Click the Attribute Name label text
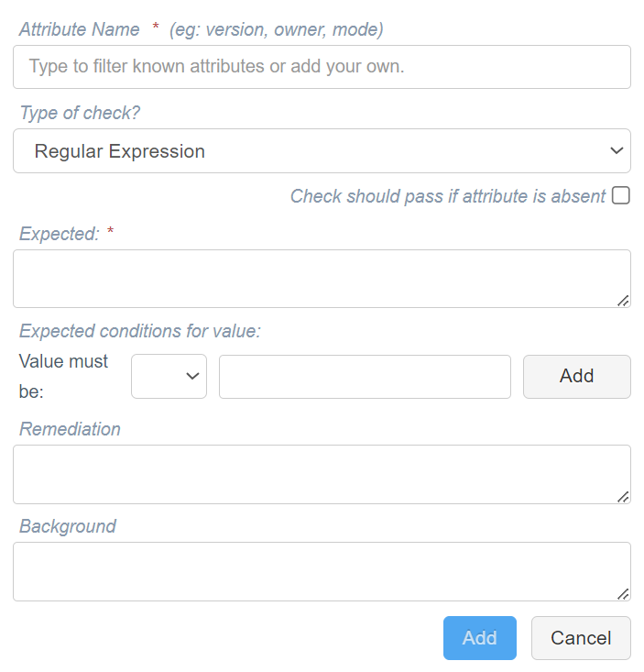This screenshot has height=672, width=644. [80, 29]
